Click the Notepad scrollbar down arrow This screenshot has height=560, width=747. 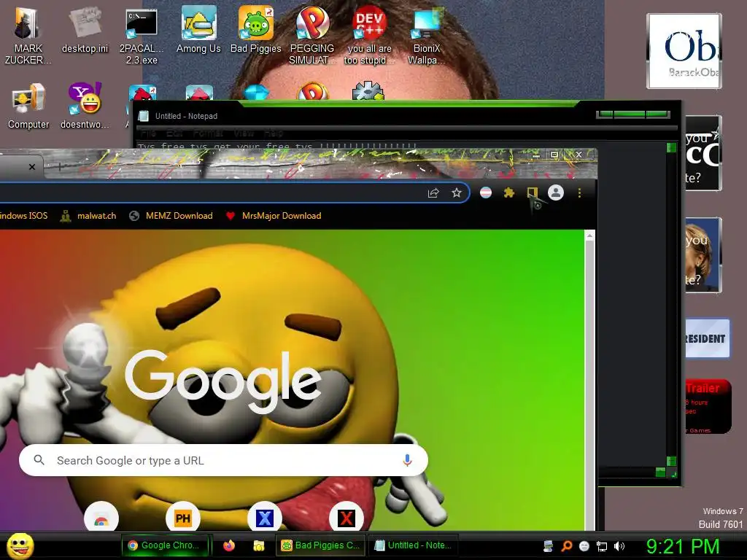click(671, 461)
